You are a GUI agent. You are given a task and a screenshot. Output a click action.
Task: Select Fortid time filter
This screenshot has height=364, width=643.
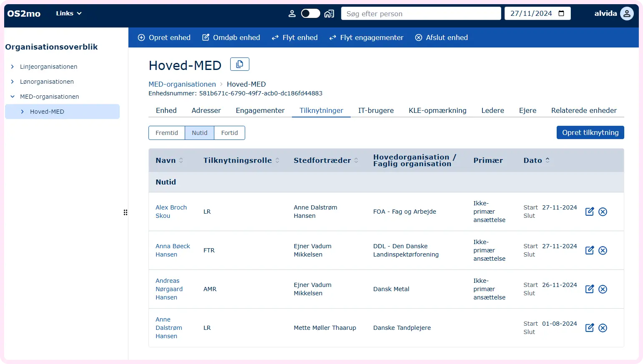coord(230,133)
